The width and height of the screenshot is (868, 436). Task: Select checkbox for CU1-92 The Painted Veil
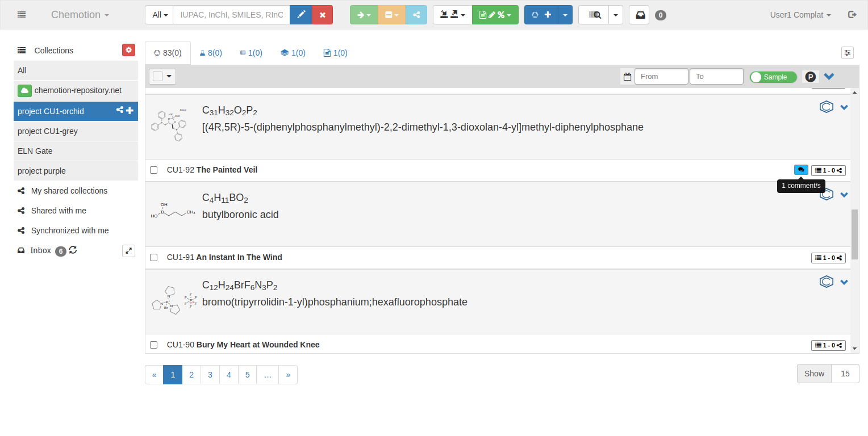click(x=154, y=170)
